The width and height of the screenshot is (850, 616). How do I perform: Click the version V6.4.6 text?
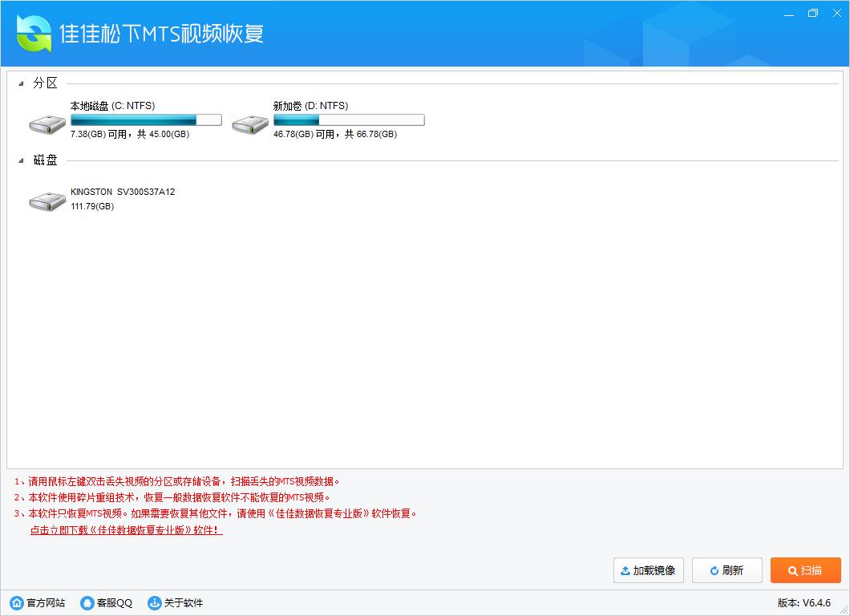[x=803, y=603]
